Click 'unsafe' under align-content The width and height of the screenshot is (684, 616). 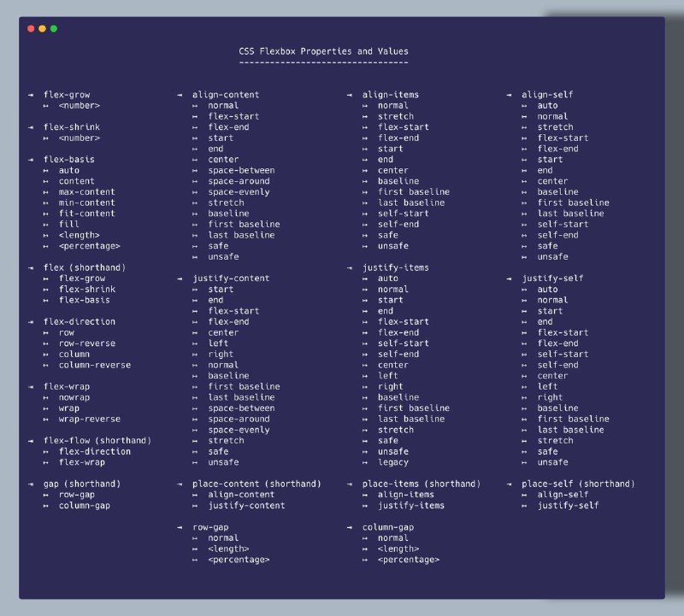click(x=223, y=257)
